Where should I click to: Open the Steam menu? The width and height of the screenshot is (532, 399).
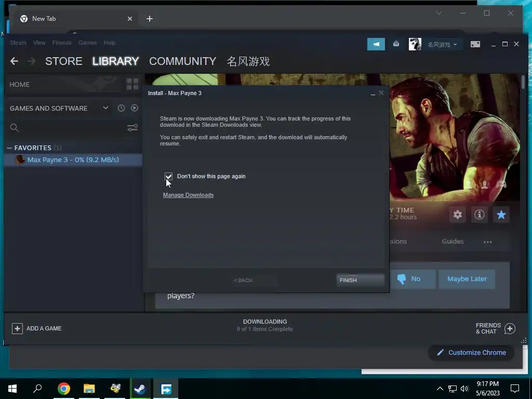tap(18, 43)
